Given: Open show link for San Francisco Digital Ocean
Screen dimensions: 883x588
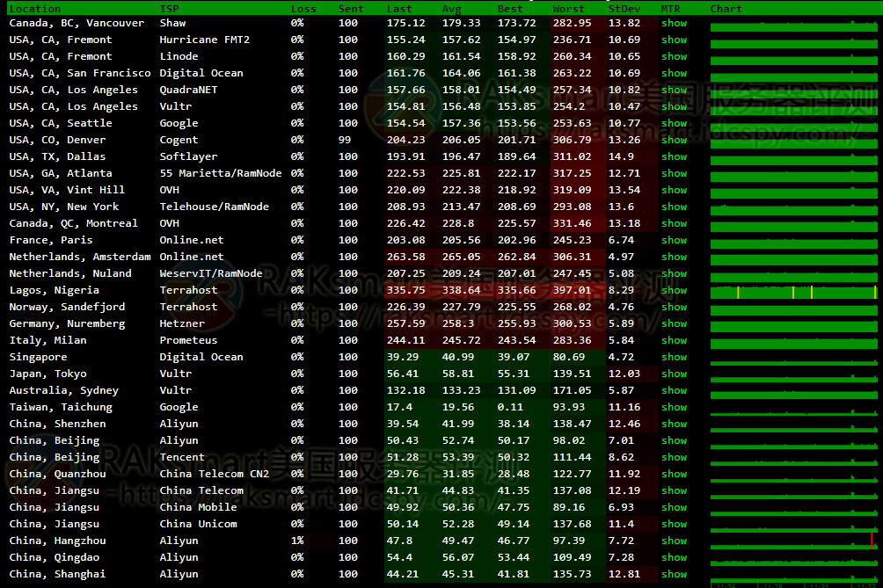Looking at the screenshot, I should tap(674, 73).
